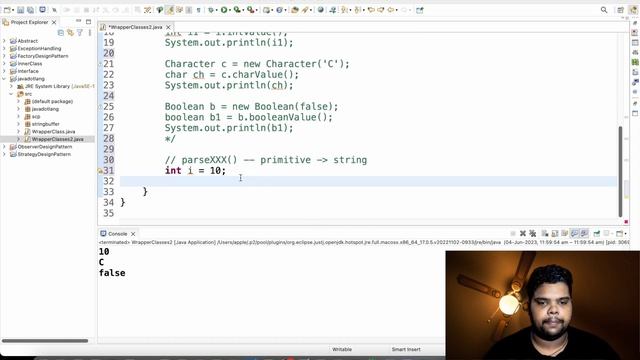Select WrapperClasses2.java in the tree
640x360 pixels.
click(x=58, y=139)
